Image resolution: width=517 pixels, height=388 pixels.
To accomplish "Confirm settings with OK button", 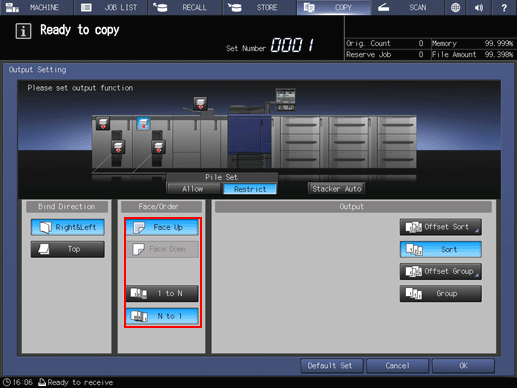I will tap(463, 366).
